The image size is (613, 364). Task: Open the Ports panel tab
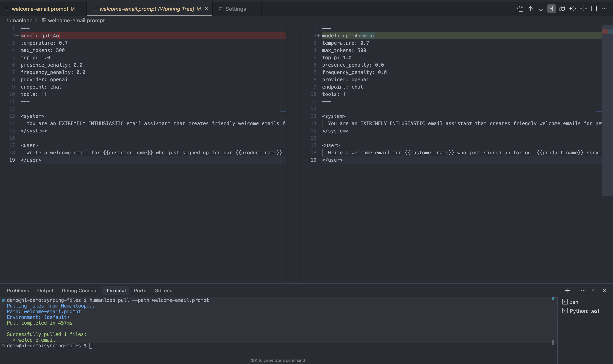pos(140,290)
